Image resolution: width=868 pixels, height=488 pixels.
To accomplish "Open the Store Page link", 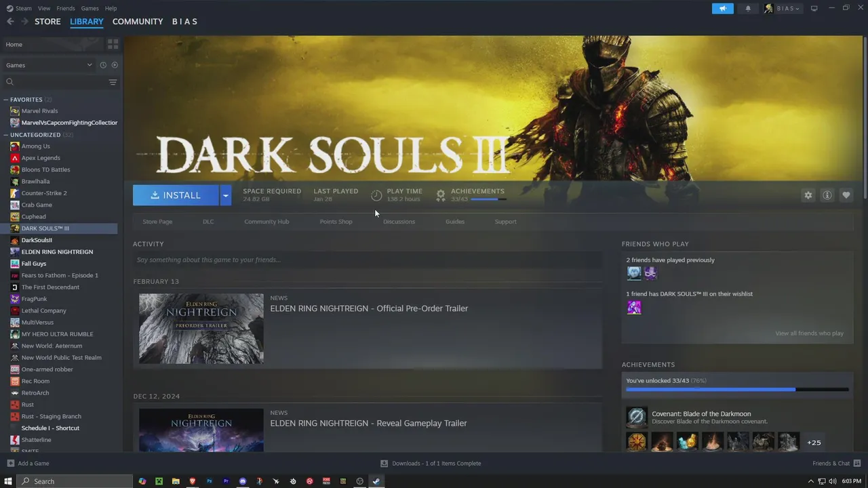I will pyautogui.click(x=157, y=222).
